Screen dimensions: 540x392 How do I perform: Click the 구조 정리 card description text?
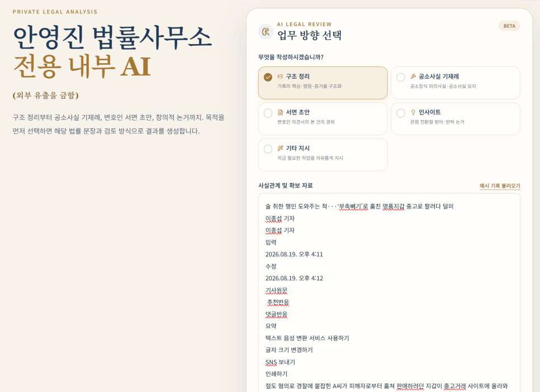click(309, 86)
